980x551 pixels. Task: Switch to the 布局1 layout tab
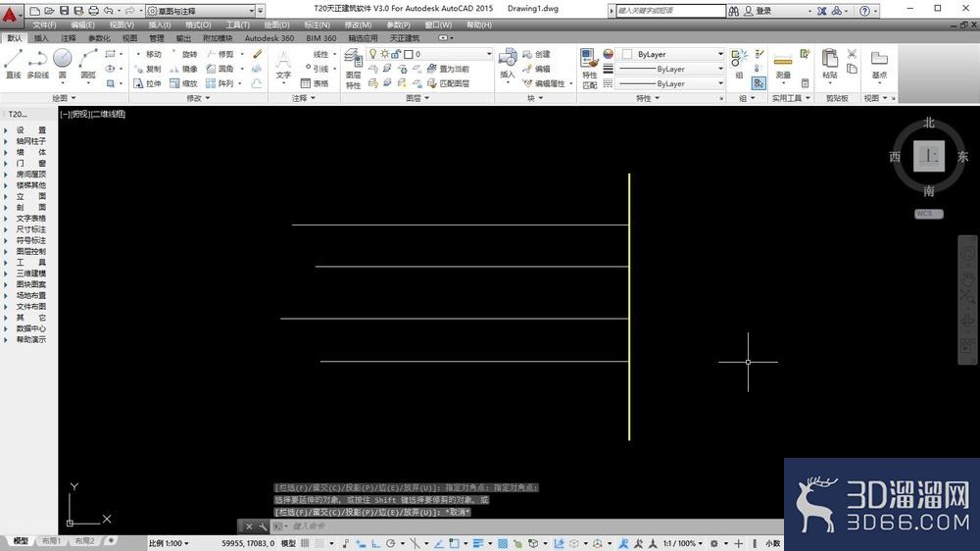51,541
